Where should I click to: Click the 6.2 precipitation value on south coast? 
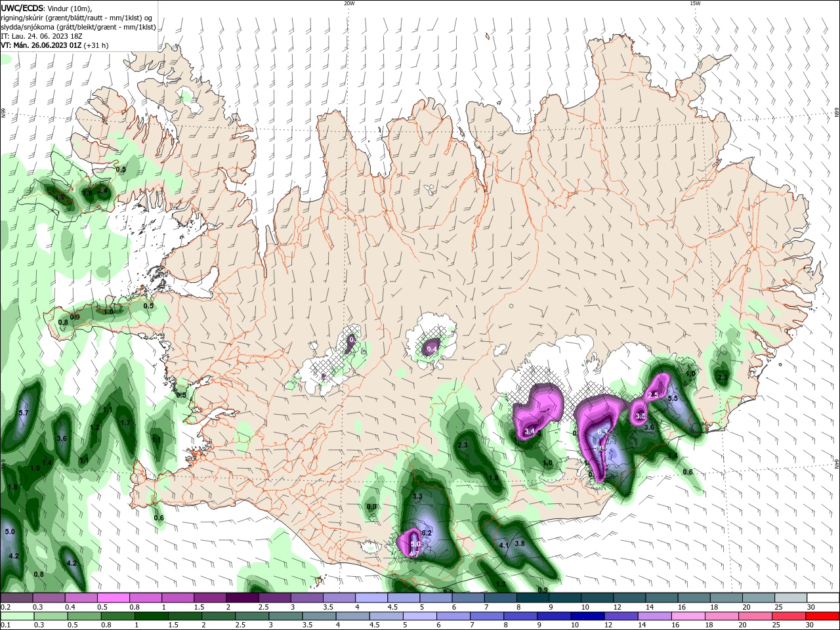point(426,534)
